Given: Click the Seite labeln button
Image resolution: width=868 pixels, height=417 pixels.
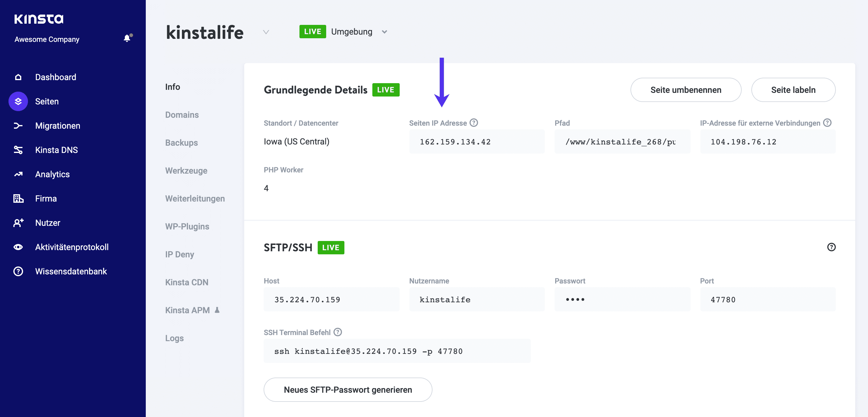Looking at the screenshot, I should (x=793, y=90).
